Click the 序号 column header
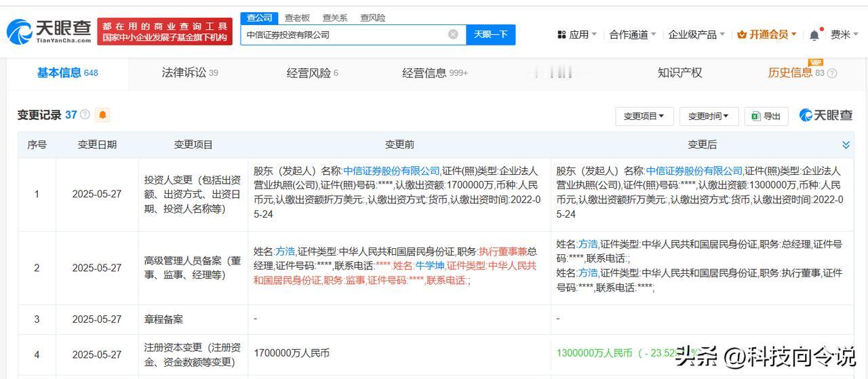This screenshot has width=868, height=379. click(x=37, y=144)
